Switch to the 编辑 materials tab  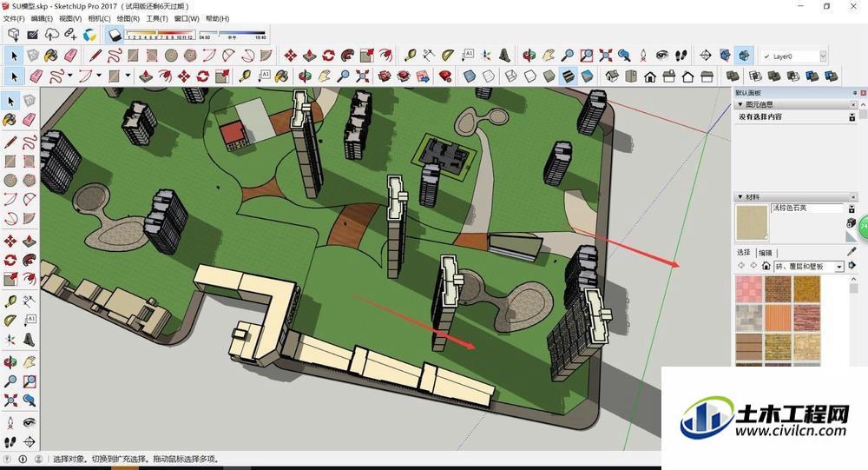click(765, 252)
